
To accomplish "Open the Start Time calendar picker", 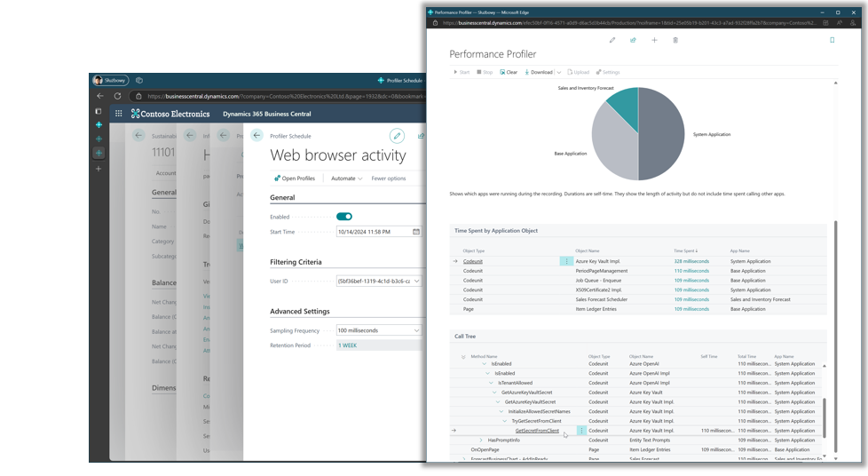I will tap(416, 232).
